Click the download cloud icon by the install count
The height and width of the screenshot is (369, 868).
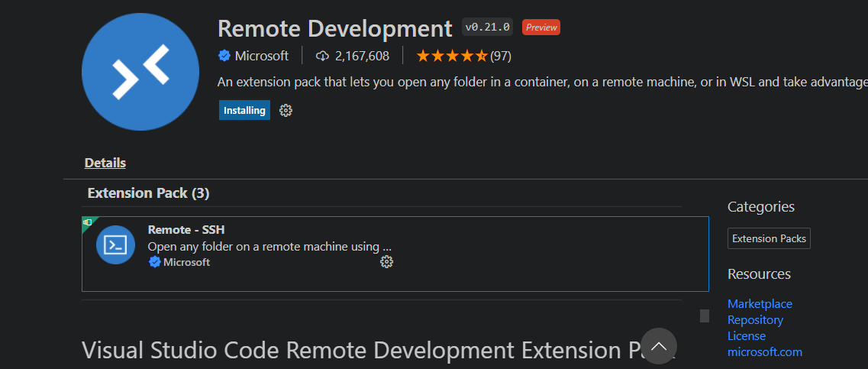pyautogui.click(x=322, y=56)
